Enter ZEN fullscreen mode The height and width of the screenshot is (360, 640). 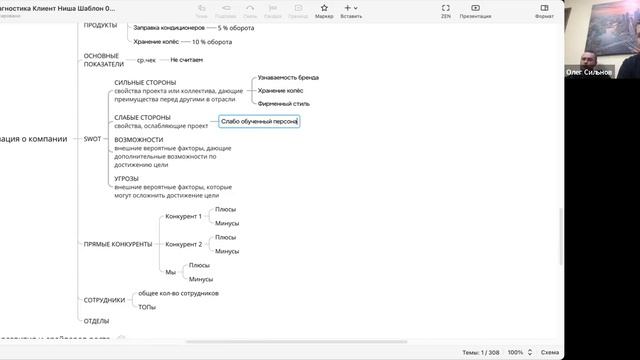446,8
